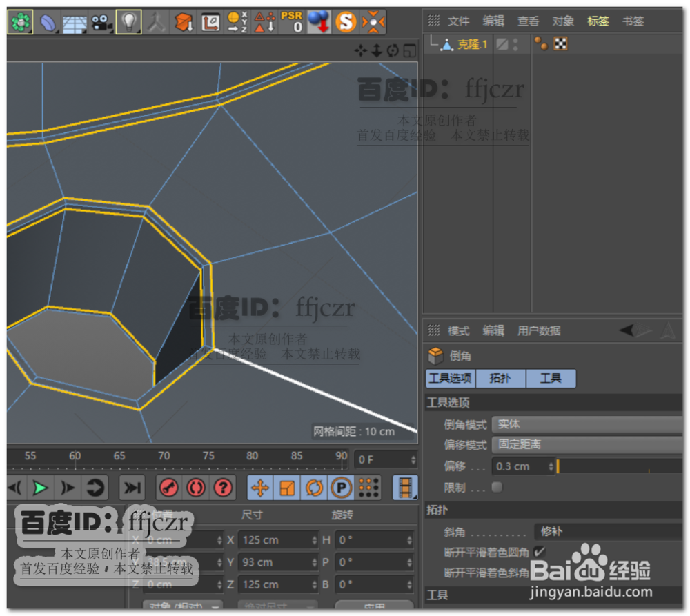The height and width of the screenshot is (616, 690).
Task: Toggle point level animation dots icon
Action: click(x=368, y=488)
